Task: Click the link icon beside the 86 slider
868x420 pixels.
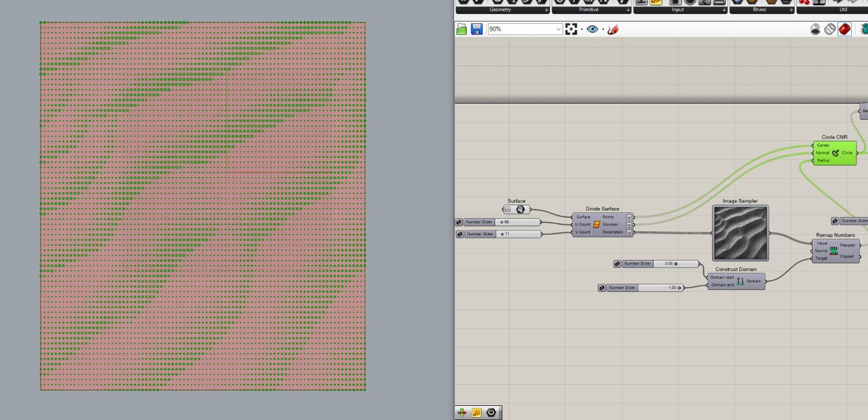Action: click(459, 222)
